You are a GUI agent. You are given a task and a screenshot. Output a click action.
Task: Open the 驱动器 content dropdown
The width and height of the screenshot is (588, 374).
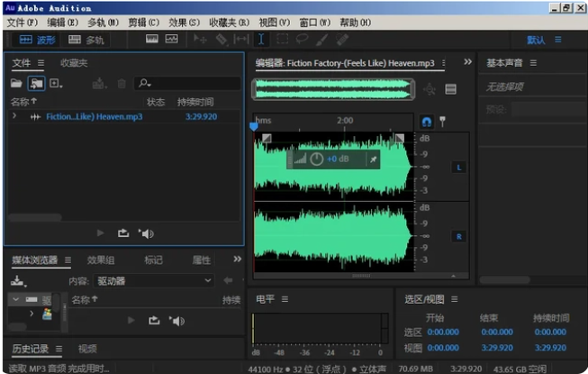[153, 280]
